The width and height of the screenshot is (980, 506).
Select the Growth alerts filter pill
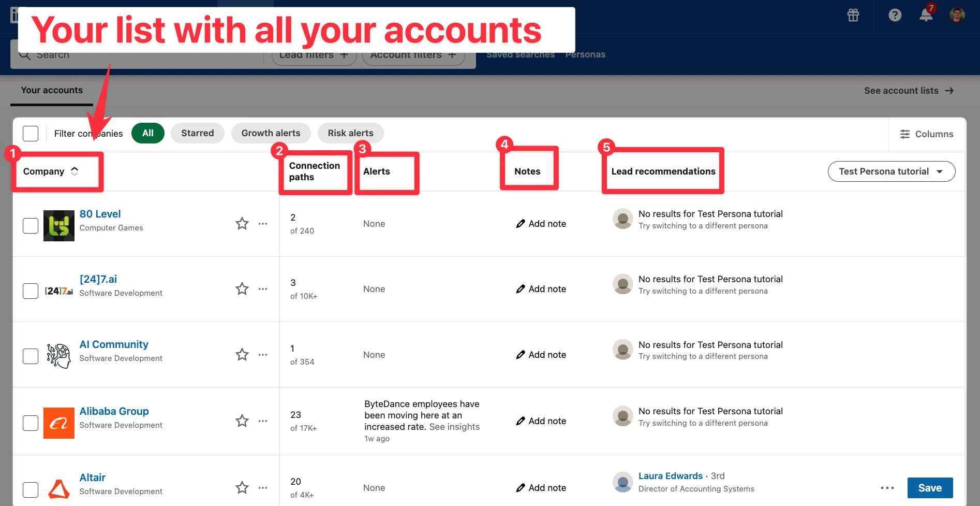click(271, 133)
